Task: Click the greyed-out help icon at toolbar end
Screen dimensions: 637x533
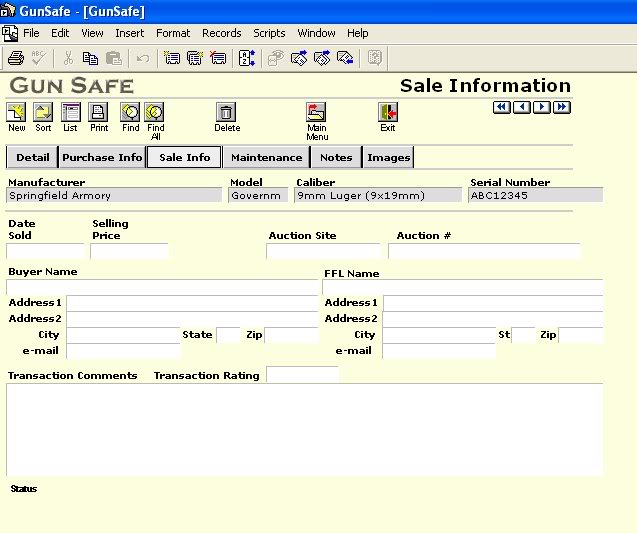Action: point(375,58)
